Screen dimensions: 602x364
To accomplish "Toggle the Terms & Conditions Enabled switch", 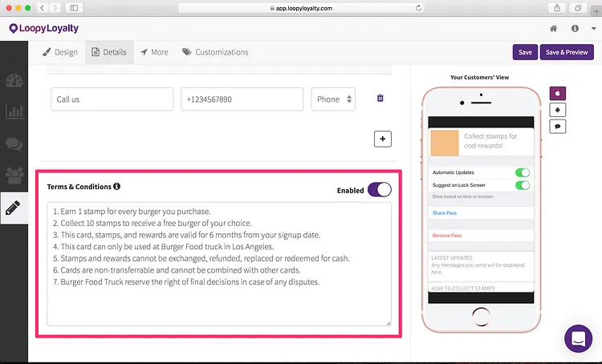I will tap(380, 190).
